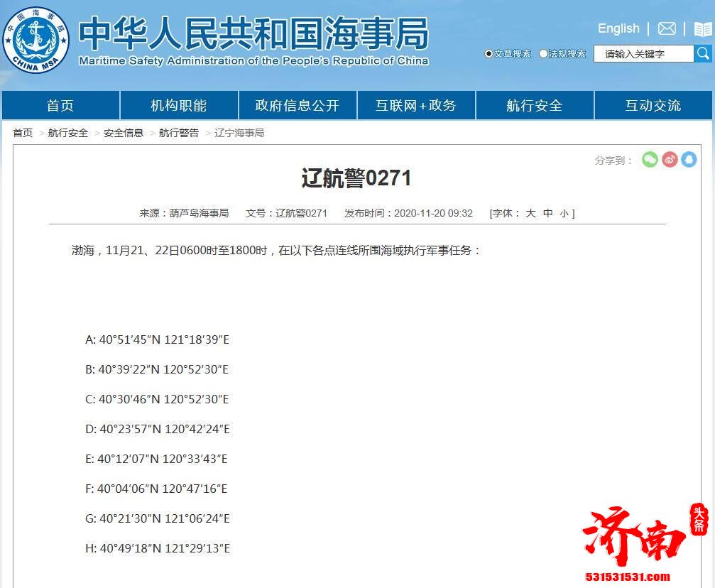Open the 互动交流 menu item
Viewport: 715px width, 588px height.
click(x=653, y=105)
